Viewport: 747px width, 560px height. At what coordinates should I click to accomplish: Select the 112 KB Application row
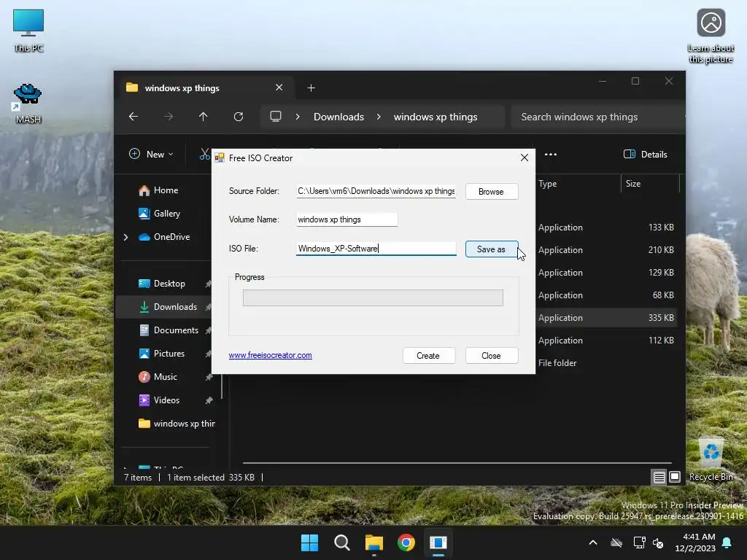coord(606,341)
